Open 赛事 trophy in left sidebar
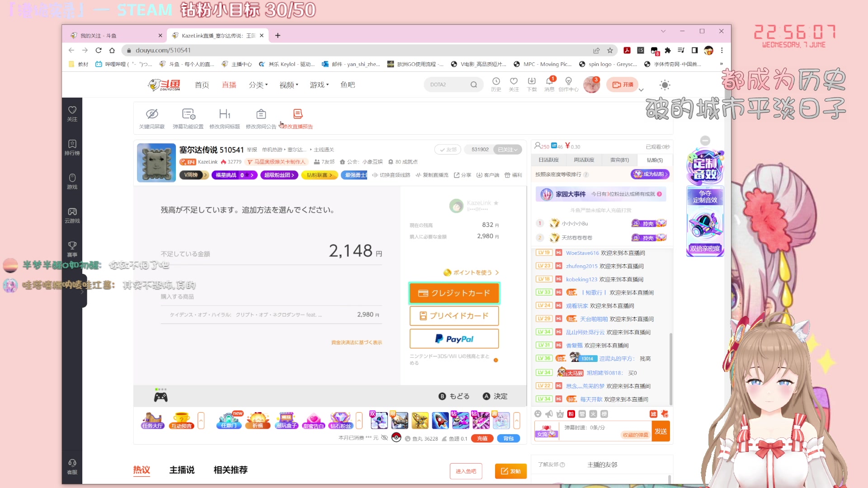868x488 pixels. click(72, 249)
